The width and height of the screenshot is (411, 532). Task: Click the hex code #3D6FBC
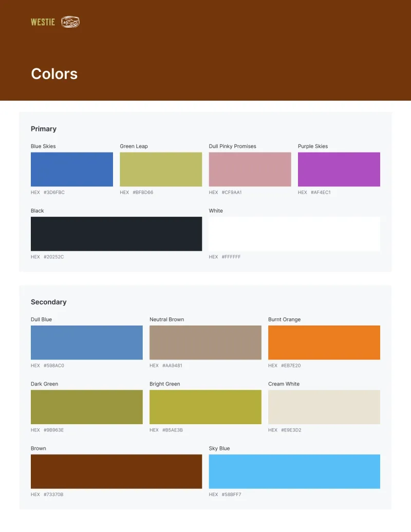54,193
